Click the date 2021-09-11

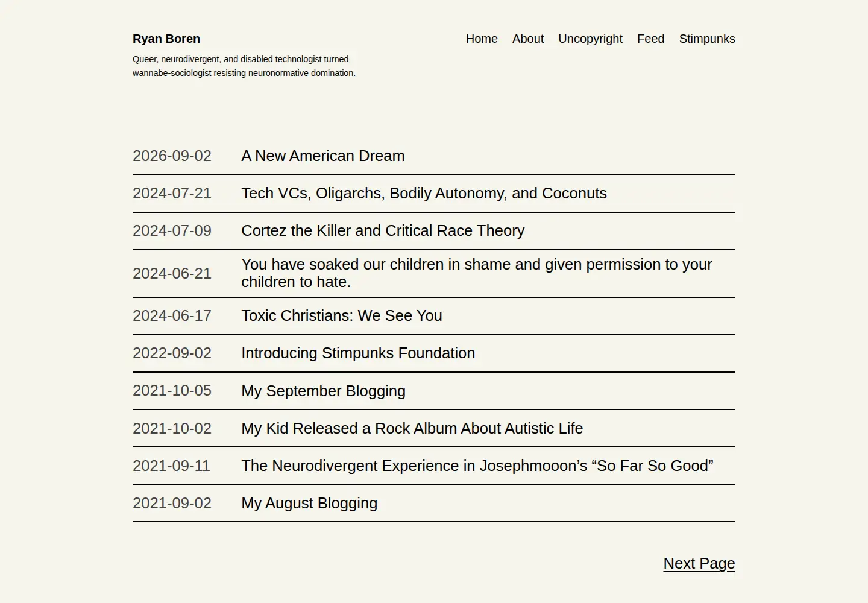click(171, 466)
